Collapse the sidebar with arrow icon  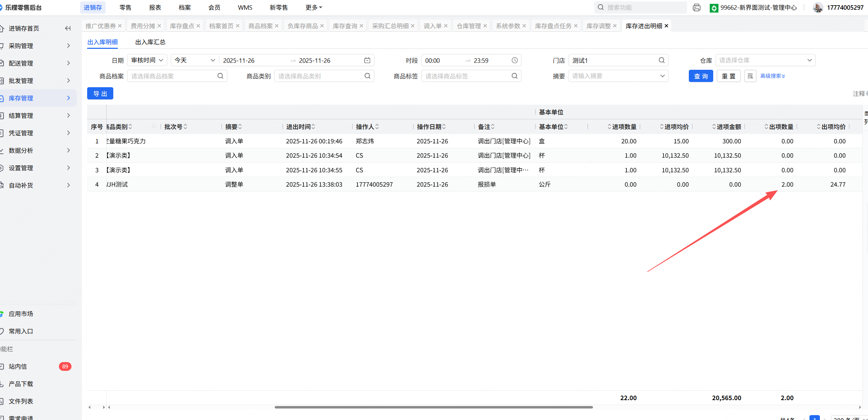coord(68,28)
